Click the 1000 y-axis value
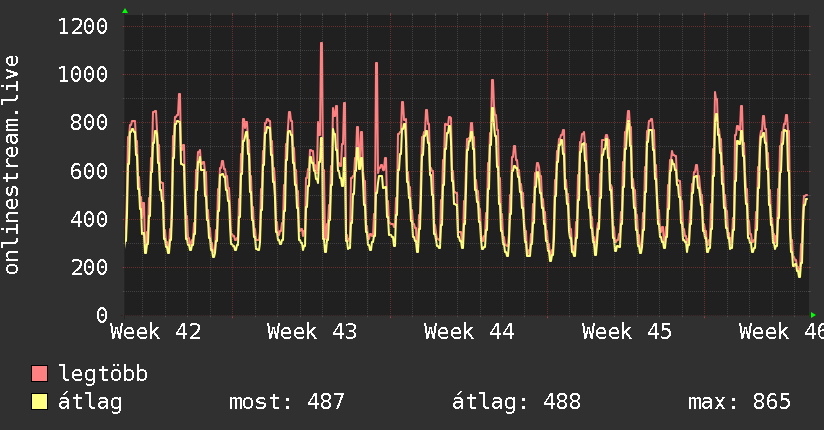The width and height of the screenshot is (824, 430). click(83, 75)
